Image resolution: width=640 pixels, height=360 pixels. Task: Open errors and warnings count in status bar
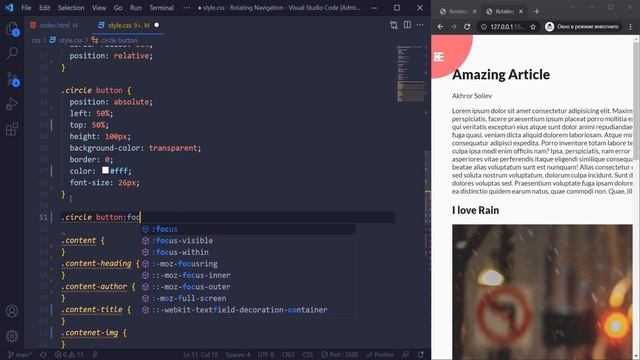69,355
